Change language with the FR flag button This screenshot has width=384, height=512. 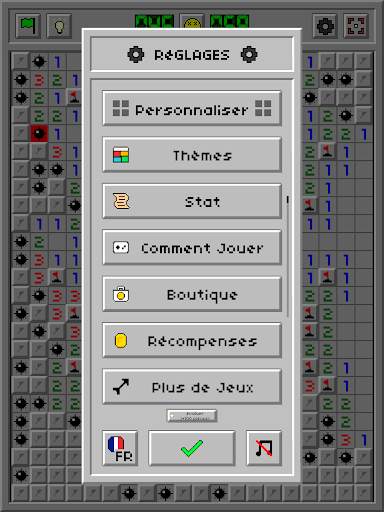(x=120, y=448)
